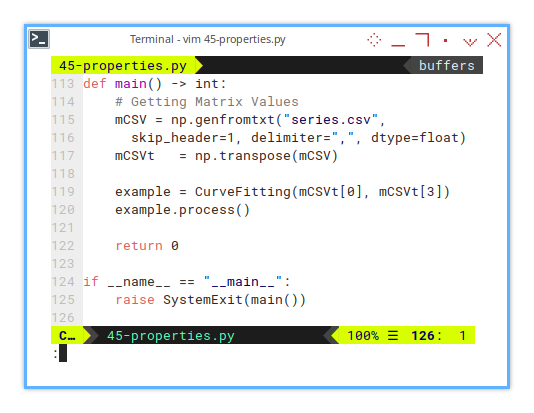Click the main function name on line 113
534x413 pixels.
pyautogui.click(x=131, y=84)
